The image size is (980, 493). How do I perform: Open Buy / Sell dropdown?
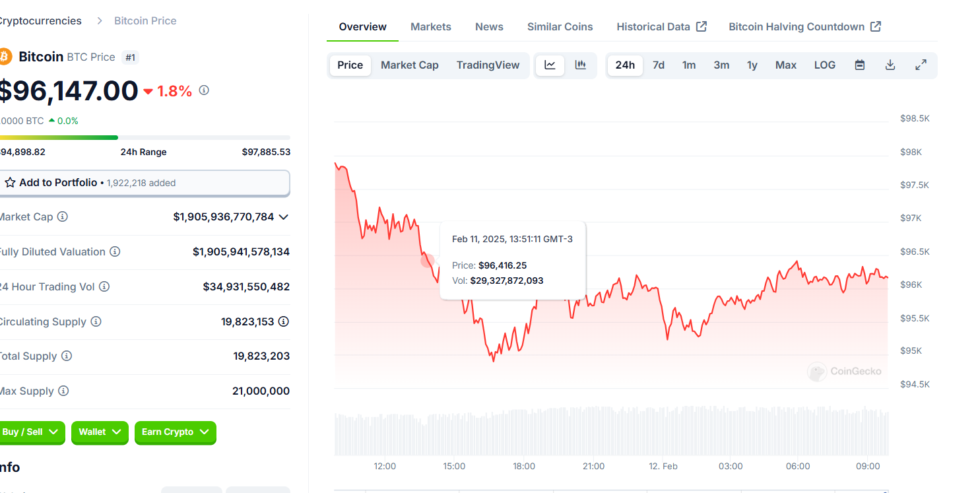point(31,432)
